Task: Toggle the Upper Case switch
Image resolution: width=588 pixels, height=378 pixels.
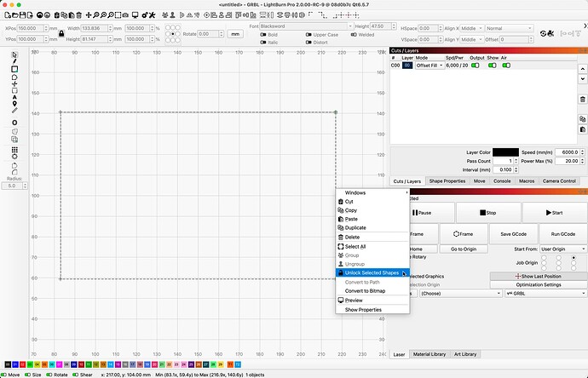Action: pos(308,34)
